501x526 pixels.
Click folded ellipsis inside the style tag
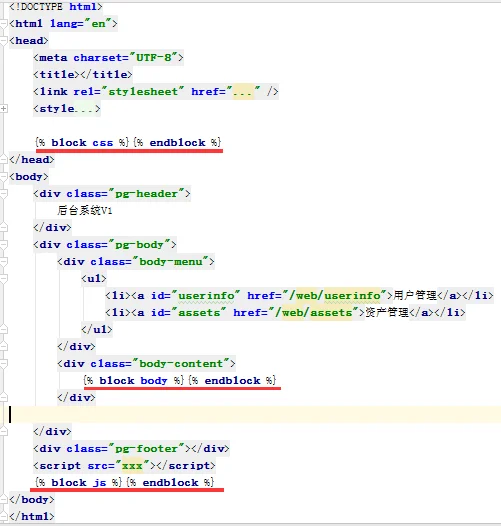84,109
